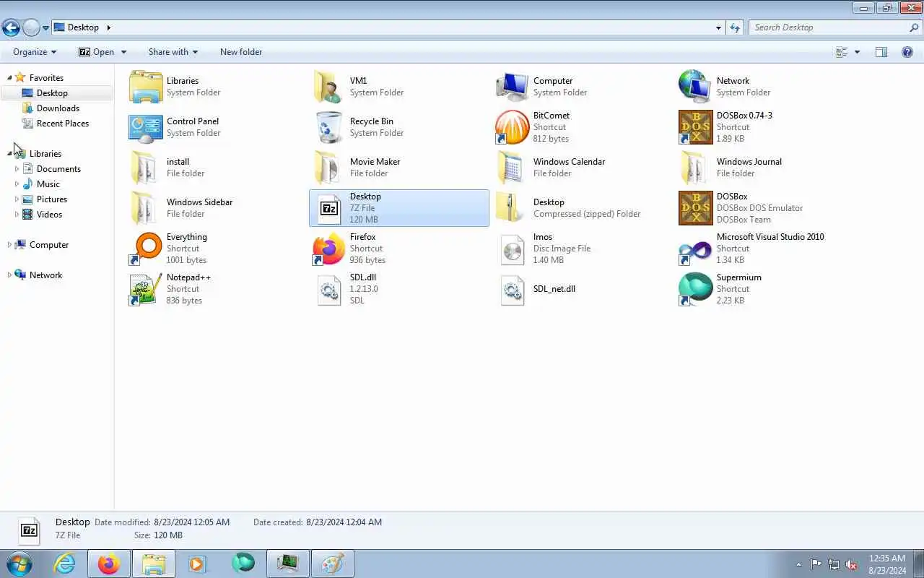Click the Back navigation arrow
Viewport: 924px width, 578px height.
(x=10, y=27)
